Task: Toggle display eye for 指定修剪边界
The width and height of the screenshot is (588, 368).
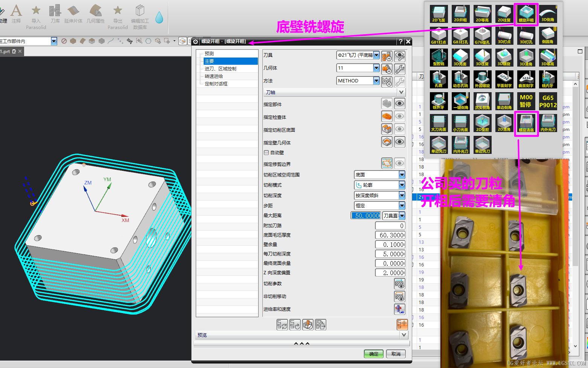Action: click(400, 163)
